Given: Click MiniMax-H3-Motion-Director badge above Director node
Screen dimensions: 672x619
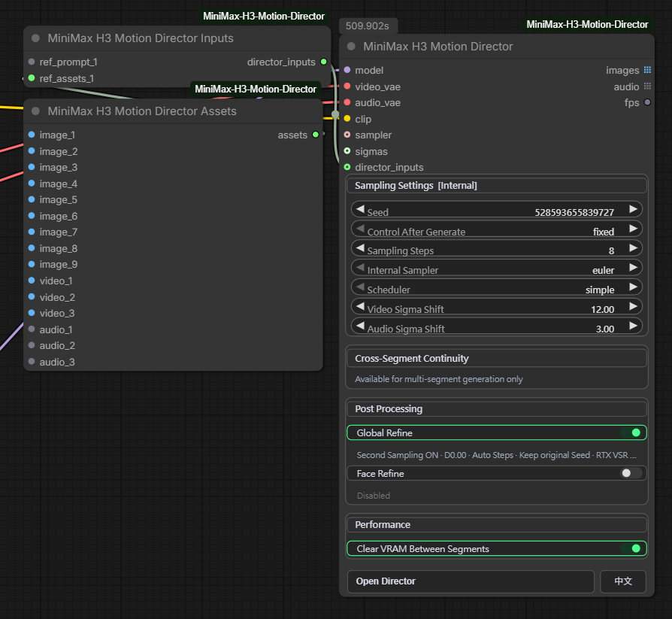Looking at the screenshot, I should click(587, 25).
